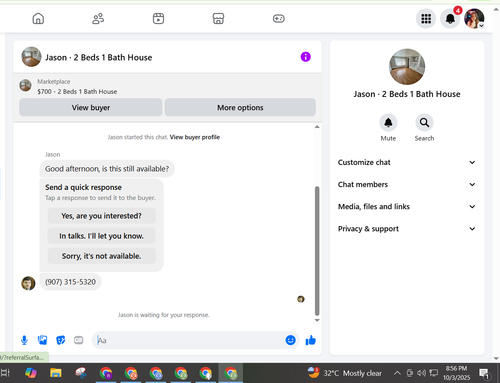Search in conversation magnifier icon

coord(424,123)
